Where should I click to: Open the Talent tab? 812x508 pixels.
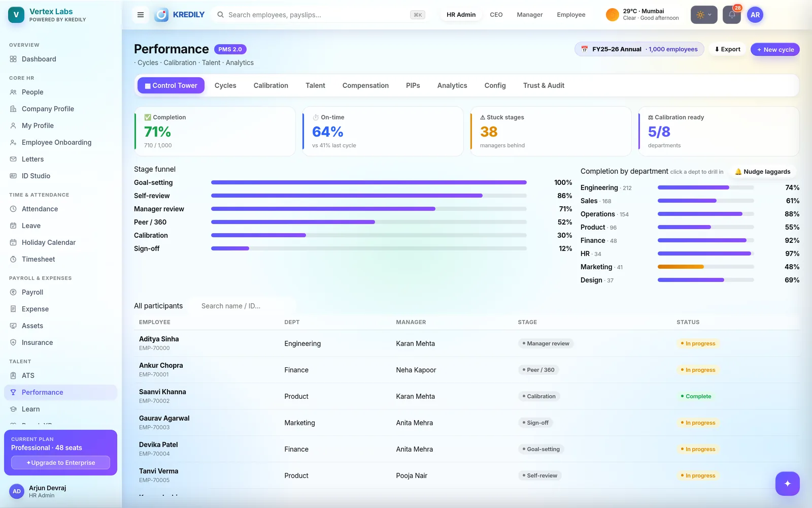pos(315,85)
